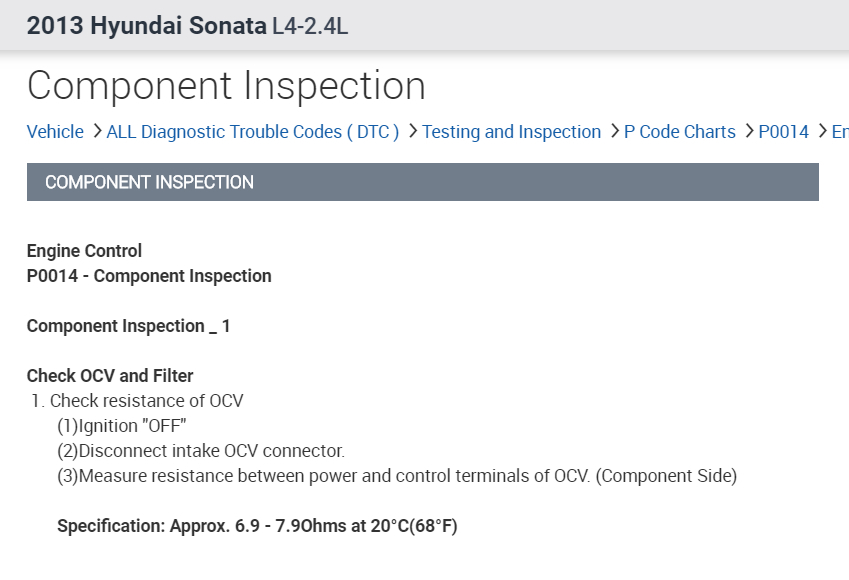Go to Testing and Inspection breadcrumb
The image size is (849, 580).
pyautogui.click(x=511, y=132)
